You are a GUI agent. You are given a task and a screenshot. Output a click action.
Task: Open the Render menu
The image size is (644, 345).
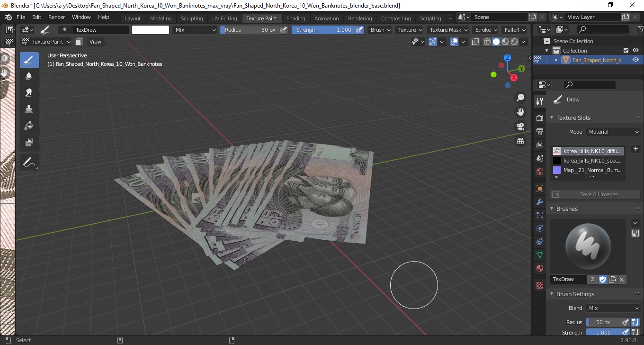57,17
